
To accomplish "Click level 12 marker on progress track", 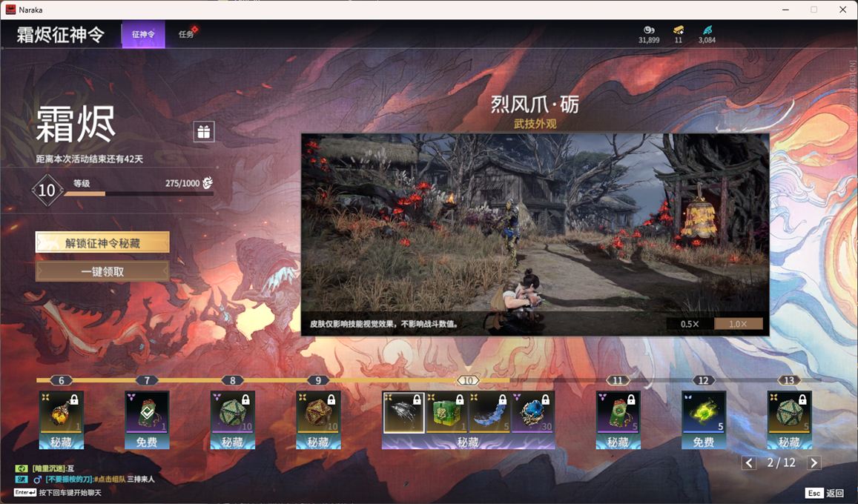I will click(704, 380).
